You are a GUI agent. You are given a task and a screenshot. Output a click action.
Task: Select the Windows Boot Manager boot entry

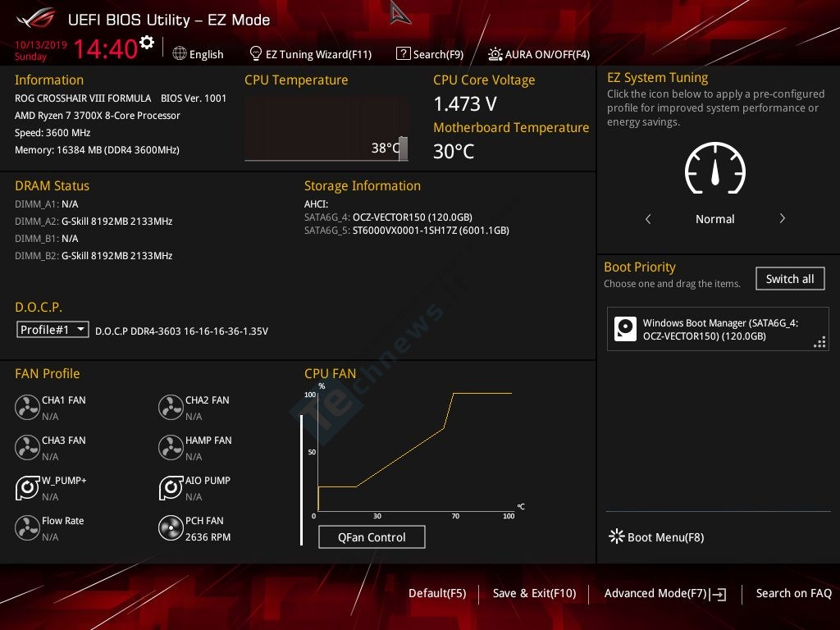[718, 329]
